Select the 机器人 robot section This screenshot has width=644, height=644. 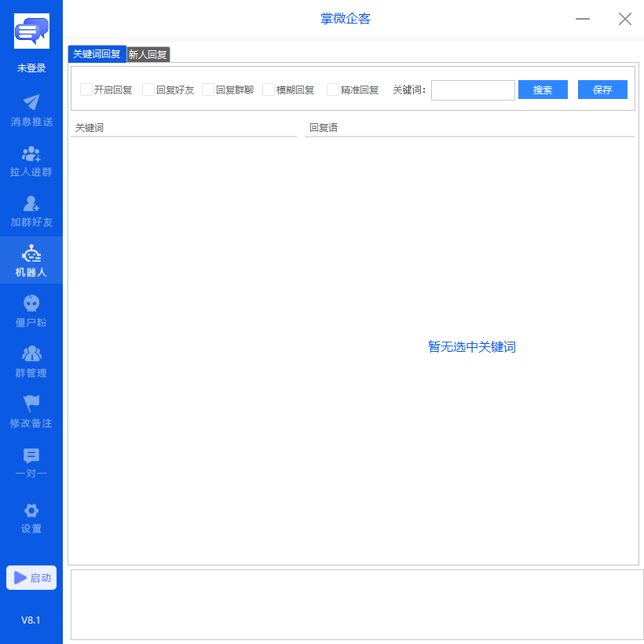tap(31, 260)
